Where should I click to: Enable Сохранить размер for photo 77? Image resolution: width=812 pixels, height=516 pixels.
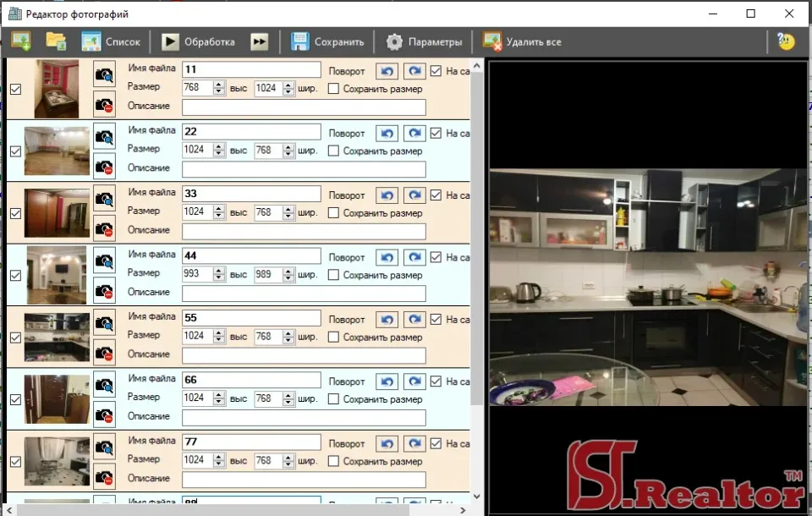(x=333, y=461)
